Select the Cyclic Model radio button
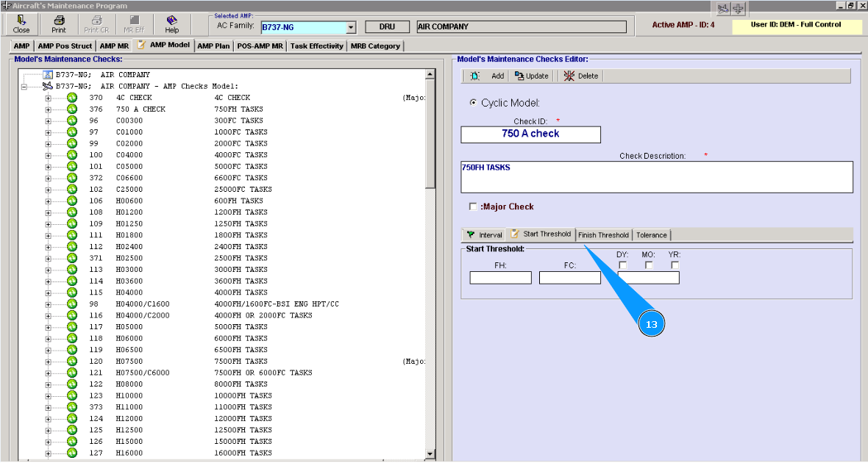 pos(473,103)
